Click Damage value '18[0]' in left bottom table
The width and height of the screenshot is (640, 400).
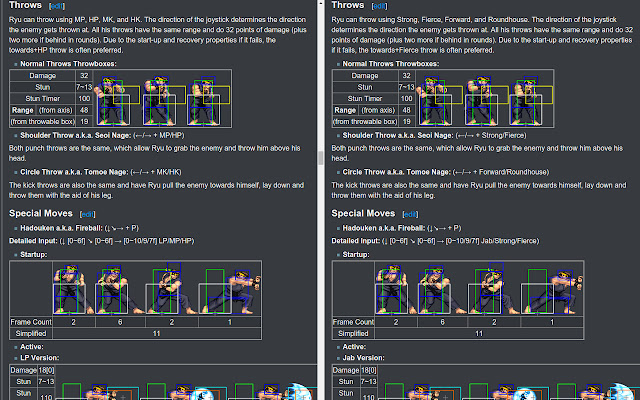(x=46, y=370)
